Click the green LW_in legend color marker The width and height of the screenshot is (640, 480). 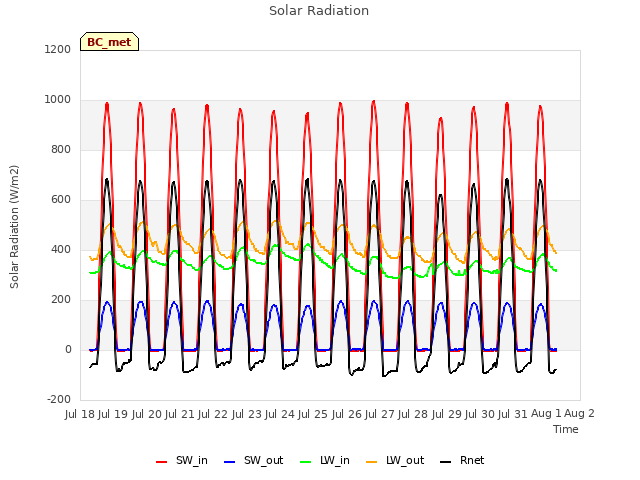tap(306, 462)
